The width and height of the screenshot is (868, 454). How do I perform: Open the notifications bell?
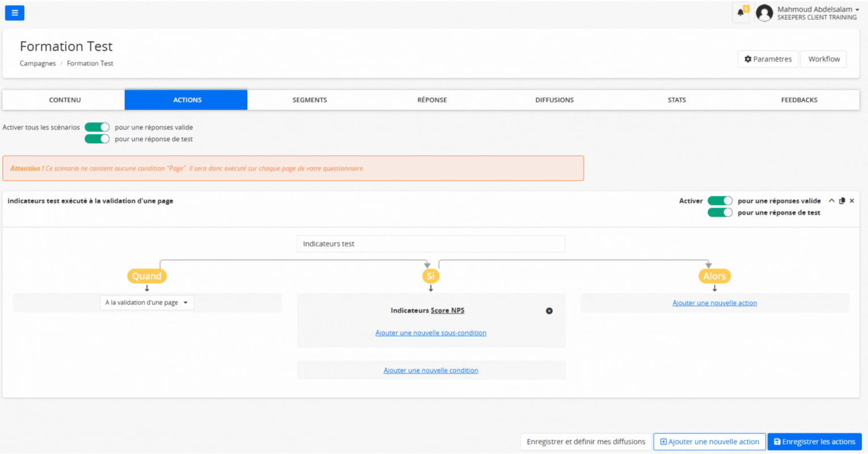point(741,12)
